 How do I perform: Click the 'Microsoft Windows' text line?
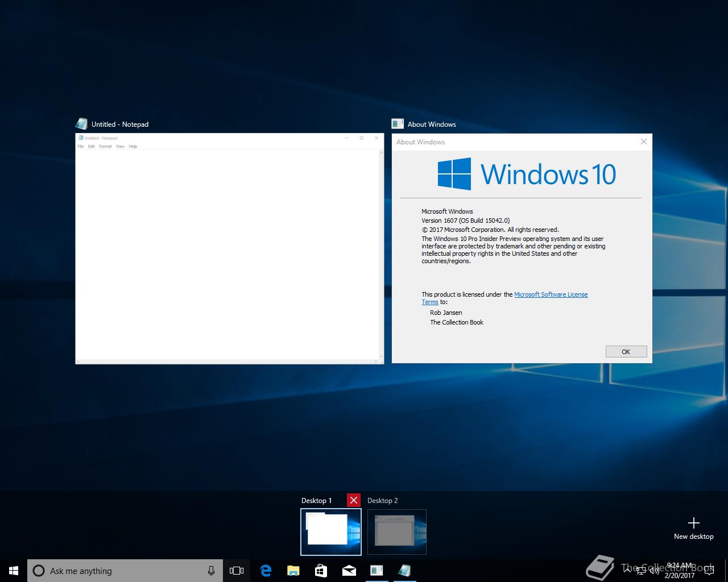tap(447, 211)
